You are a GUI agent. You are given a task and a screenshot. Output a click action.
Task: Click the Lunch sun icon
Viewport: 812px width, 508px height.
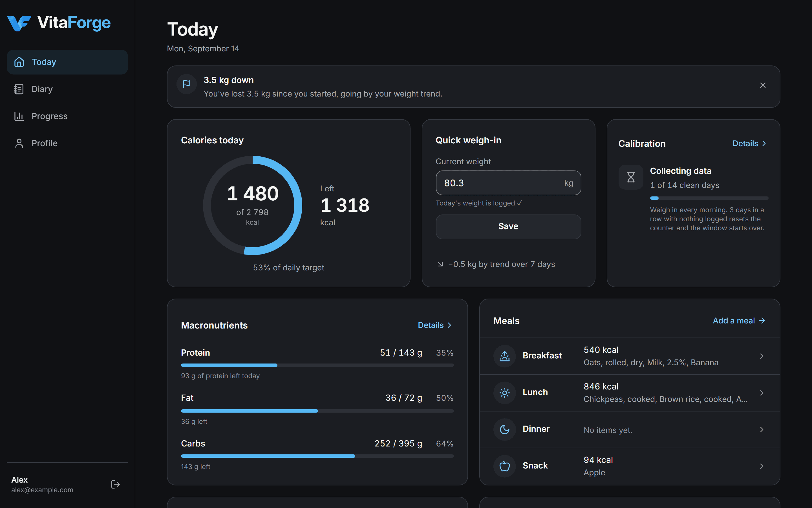(504, 392)
